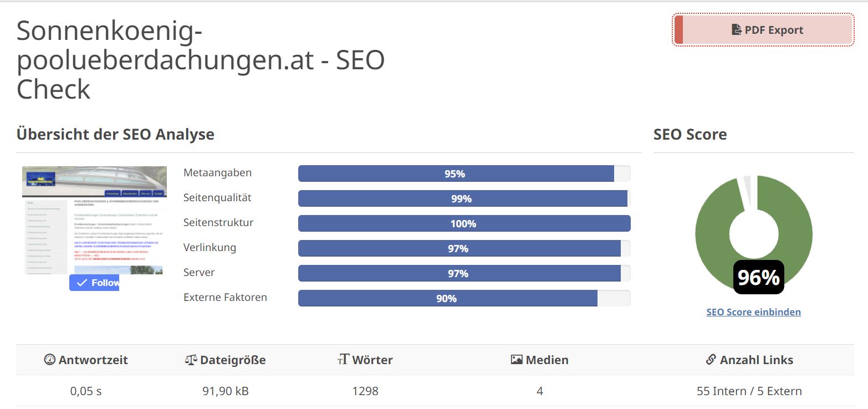This screenshot has width=868, height=409.
Task: Click the Externe Faktoren 90% bar
Action: pyautogui.click(x=464, y=298)
